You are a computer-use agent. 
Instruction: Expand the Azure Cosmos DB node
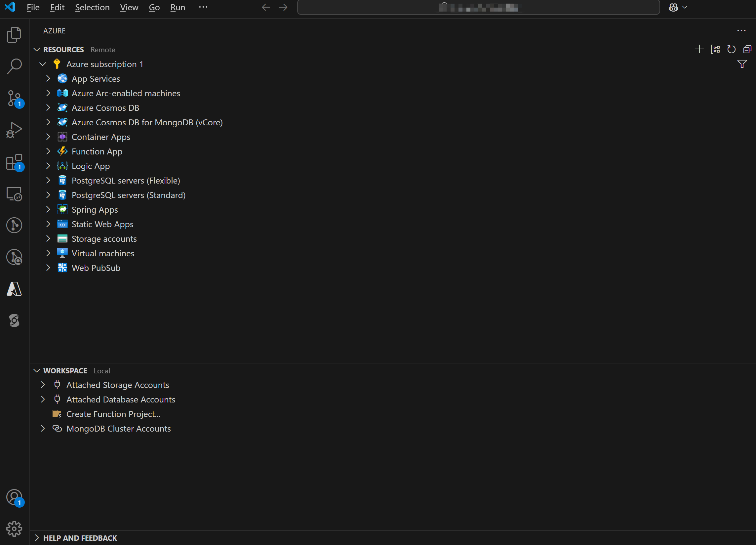(x=48, y=108)
